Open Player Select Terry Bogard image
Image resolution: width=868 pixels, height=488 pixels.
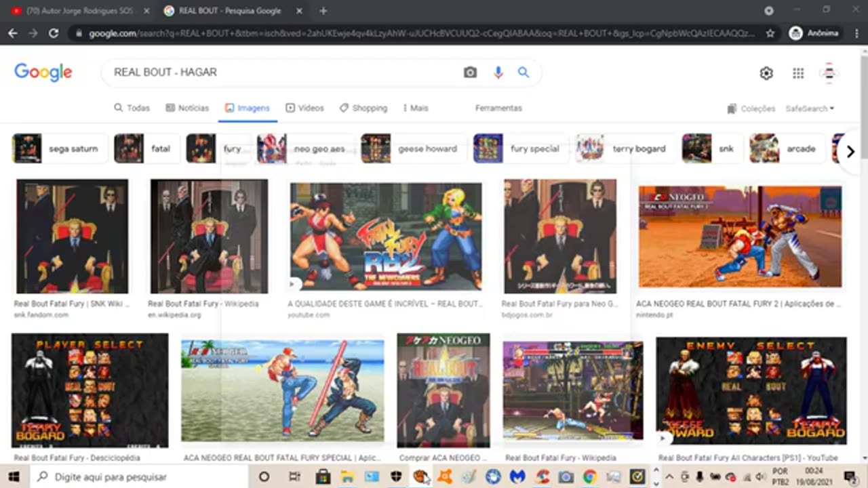click(x=90, y=390)
